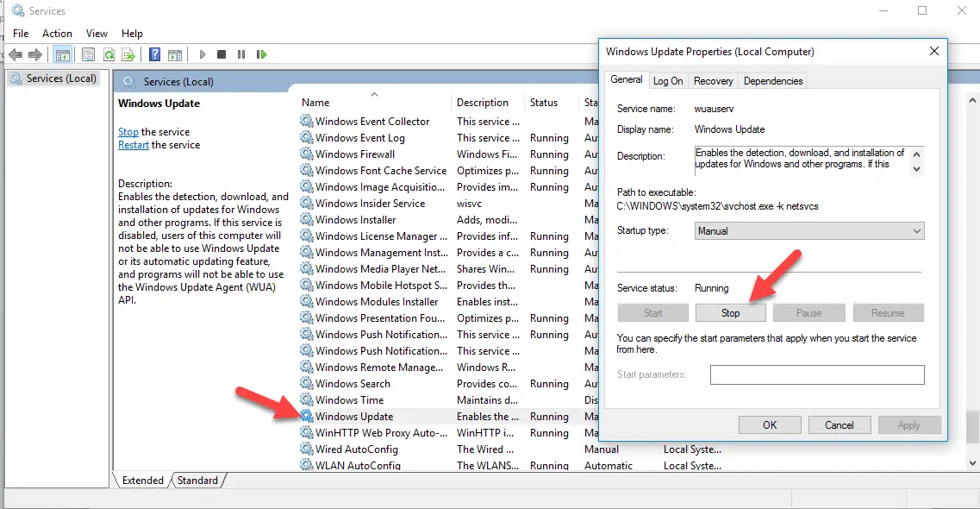Toggle Show/Hide Action Pane toolbar icon
Image resolution: width=980 pixels, height=509 pixels.
[x=175, y=55]
